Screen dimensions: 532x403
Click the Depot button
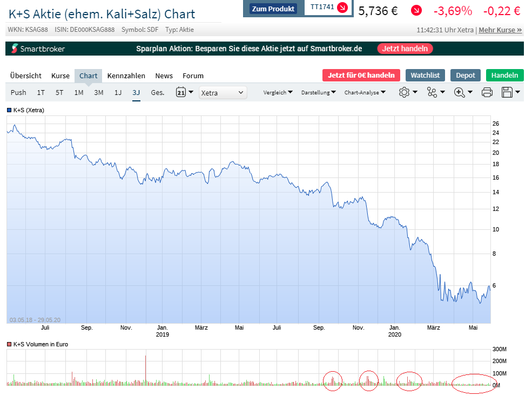465,75
